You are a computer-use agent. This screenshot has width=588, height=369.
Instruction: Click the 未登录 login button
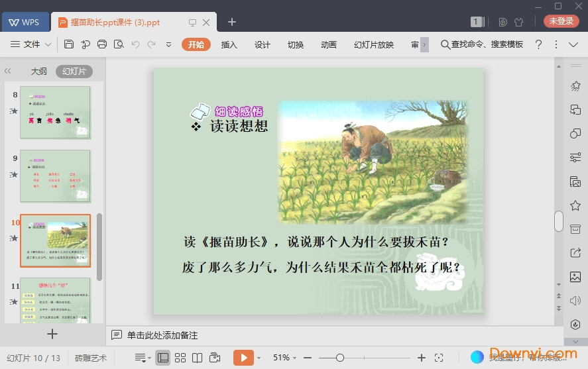click(561, 21)
